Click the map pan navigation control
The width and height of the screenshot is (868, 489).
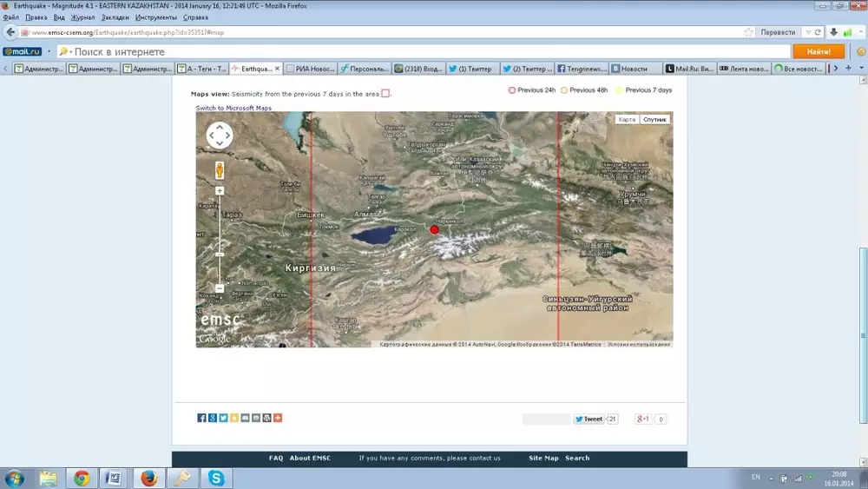click(x=220, y=135)
